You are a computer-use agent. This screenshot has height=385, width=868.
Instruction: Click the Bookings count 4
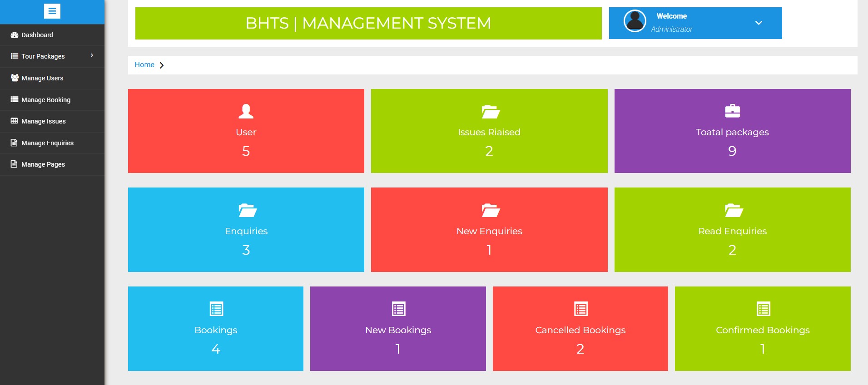point(216,349)
